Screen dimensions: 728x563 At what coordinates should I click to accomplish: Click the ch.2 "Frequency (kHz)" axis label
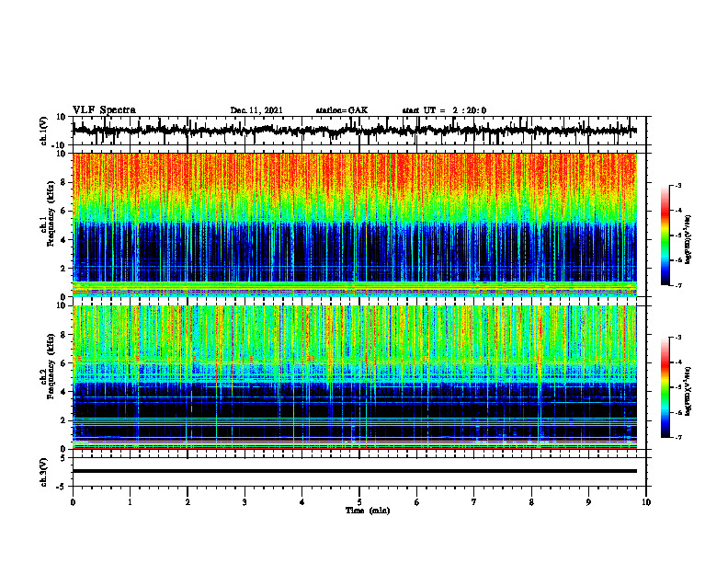pyautogui.click(x=51, y=364)
